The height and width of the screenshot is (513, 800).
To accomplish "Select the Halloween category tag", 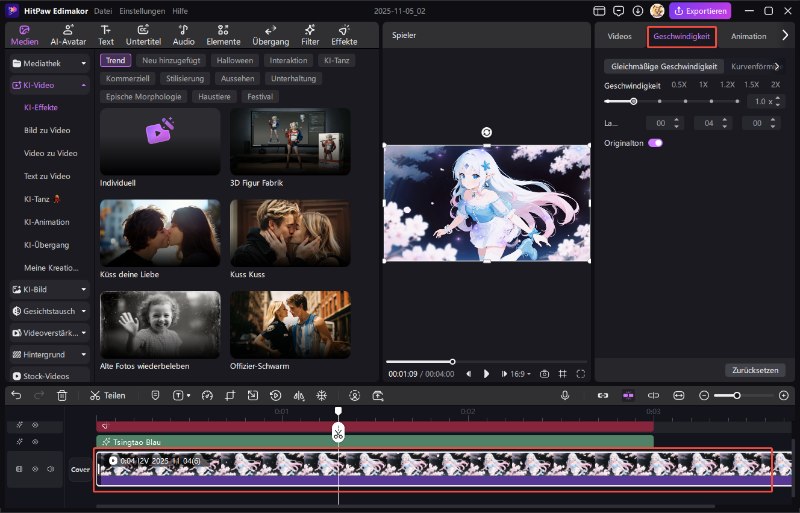I will pos(235,60).
